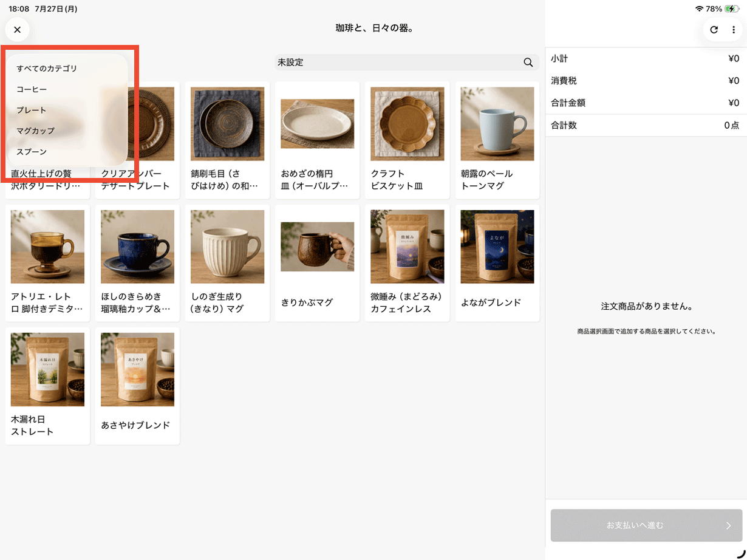The image size is (747, 560).
Task: Select the ほしのきらめき blue cup and saucer
Action: [137, 263]
